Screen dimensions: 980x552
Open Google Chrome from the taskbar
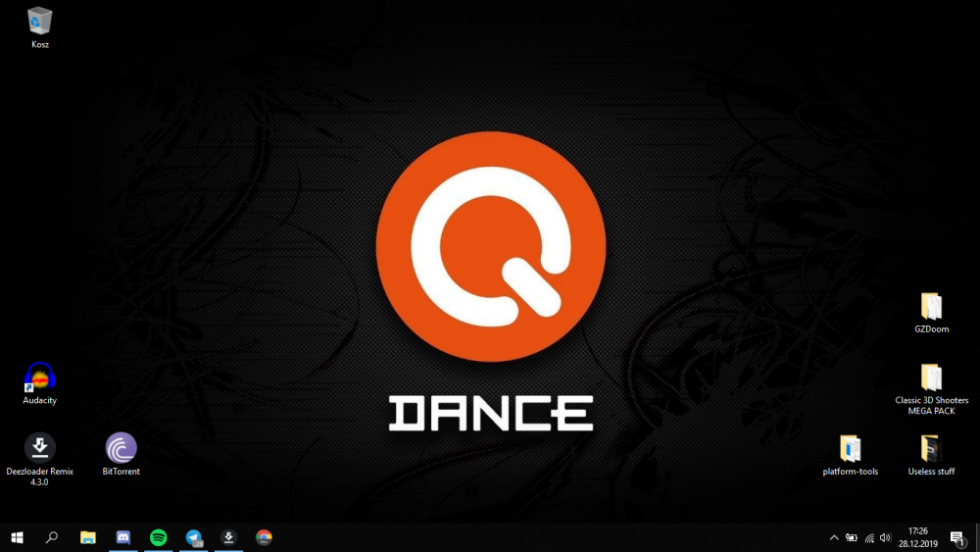click(264, 537)
